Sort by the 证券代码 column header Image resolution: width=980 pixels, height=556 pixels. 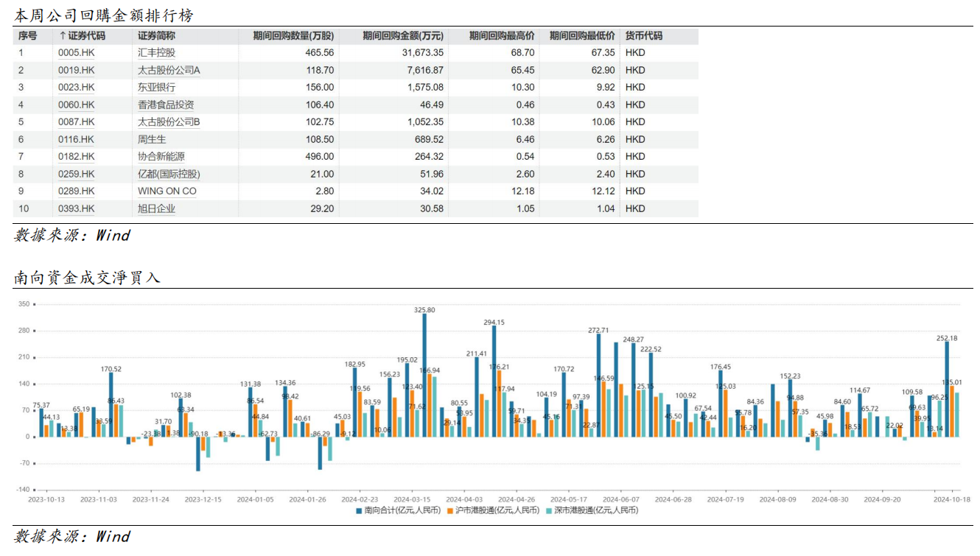[82, 35]
